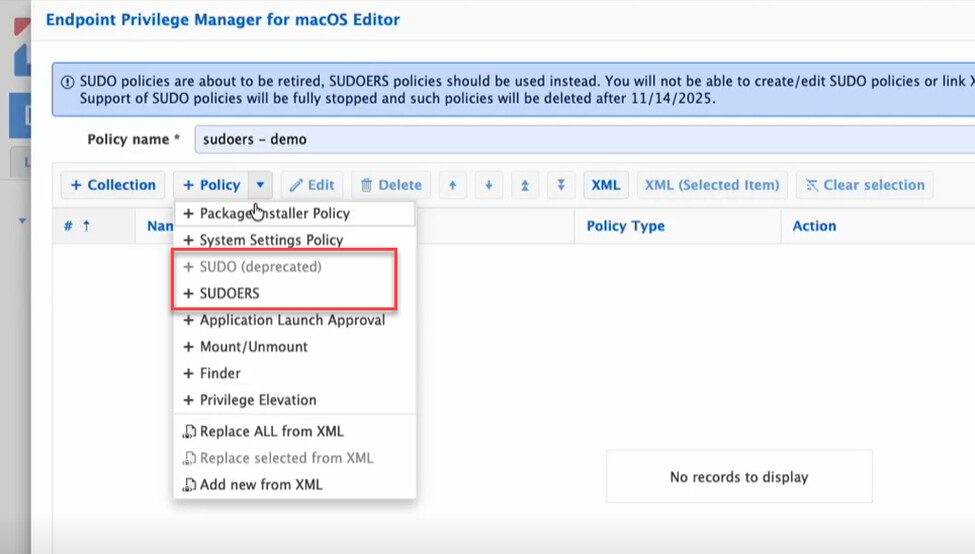
Task: Click the move to top icon
Action: (x=525, y=185)
